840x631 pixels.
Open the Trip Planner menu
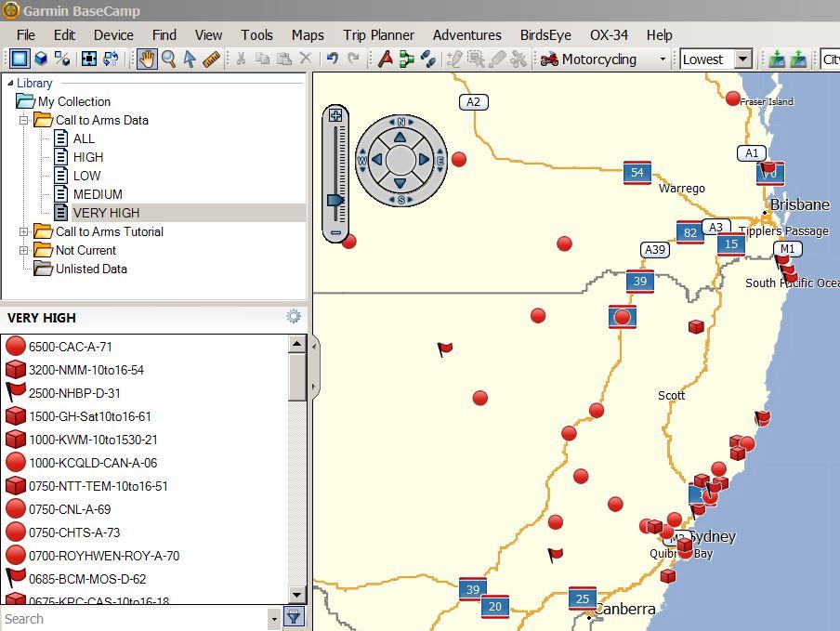coord(379,34)
